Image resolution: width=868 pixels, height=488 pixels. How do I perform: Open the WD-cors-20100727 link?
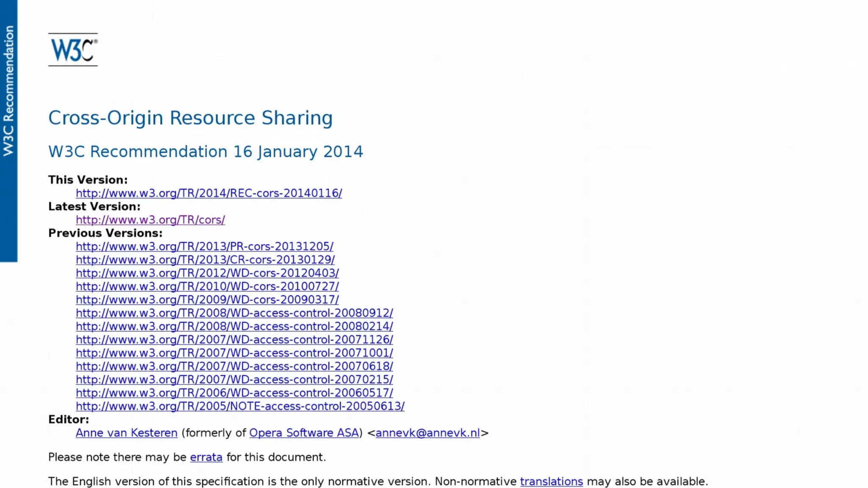207,286
